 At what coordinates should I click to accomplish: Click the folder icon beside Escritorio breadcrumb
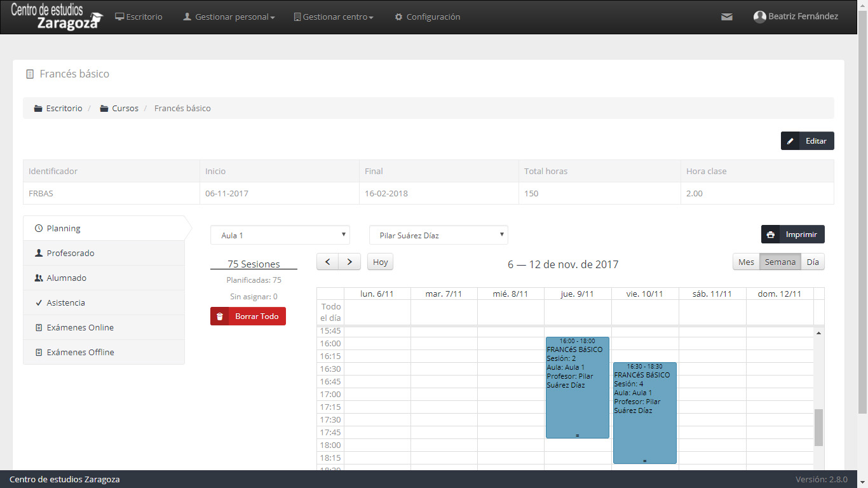[38, 109]
